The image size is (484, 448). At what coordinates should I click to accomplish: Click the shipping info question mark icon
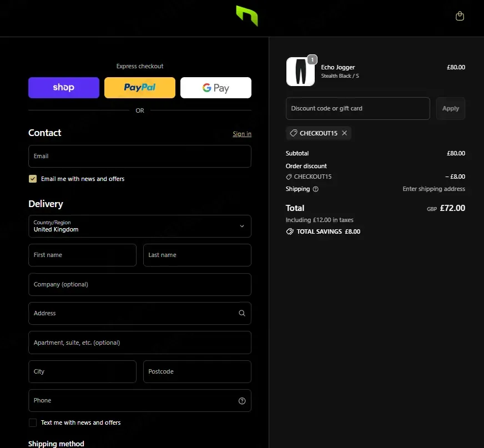click(315, 189)
